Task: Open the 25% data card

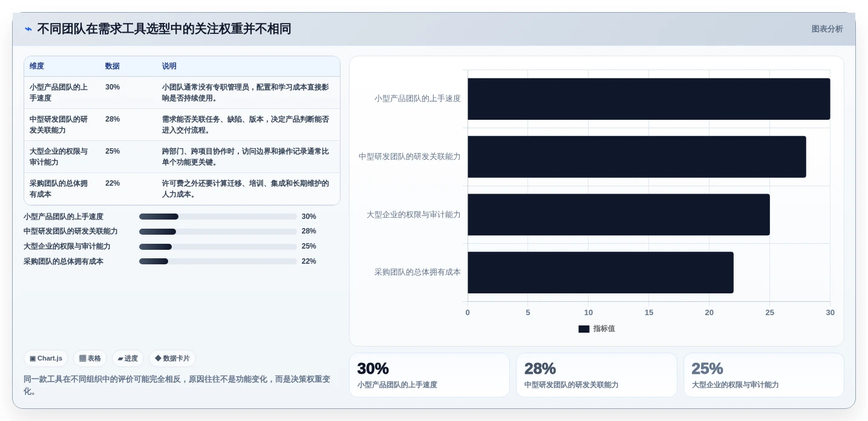Action: (x=764, y=375)
